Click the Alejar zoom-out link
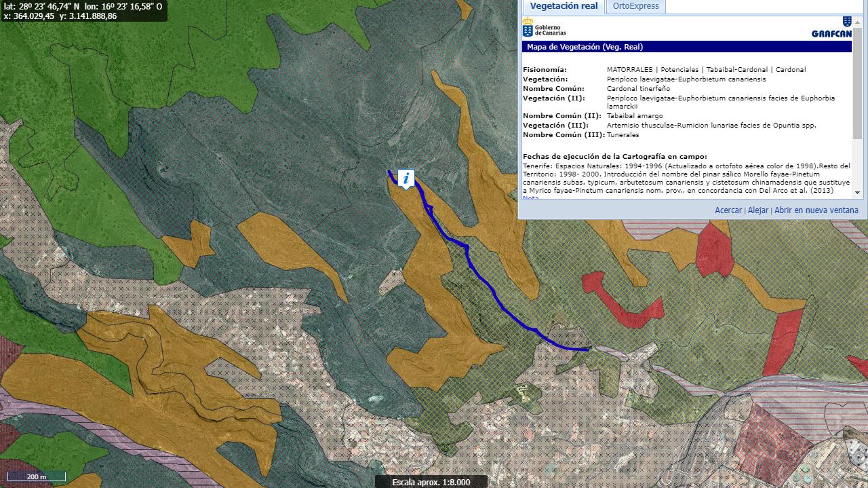868x488 pixels. click(758, 210)
